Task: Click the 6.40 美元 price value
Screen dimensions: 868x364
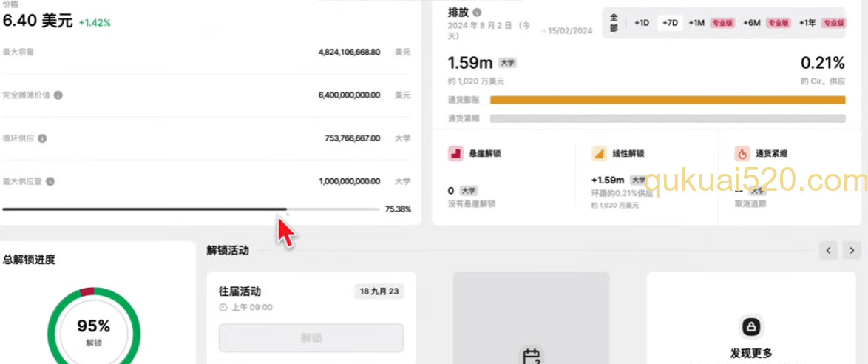Action: 38,21
